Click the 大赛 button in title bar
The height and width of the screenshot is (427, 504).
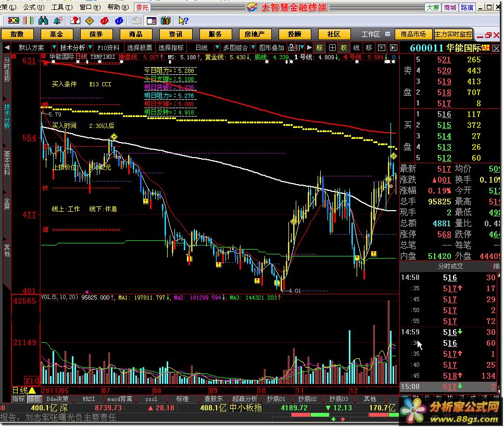tap(433, 7)
